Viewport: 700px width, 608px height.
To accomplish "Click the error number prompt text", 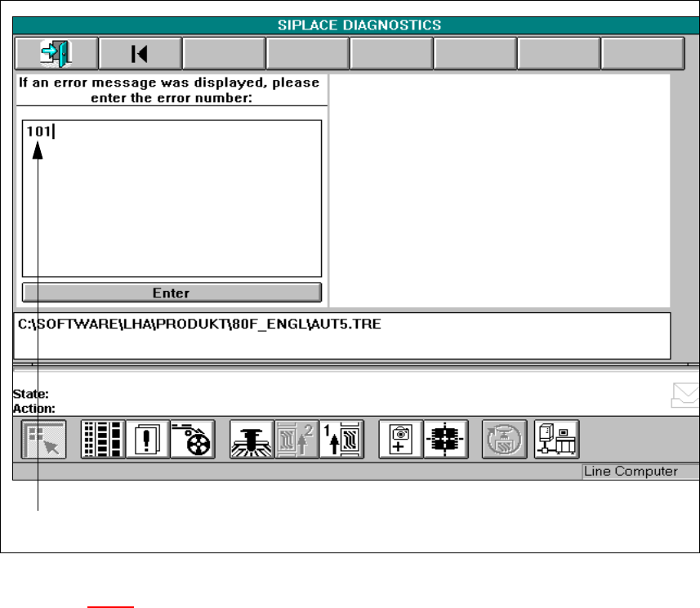I will pos(169,90).
